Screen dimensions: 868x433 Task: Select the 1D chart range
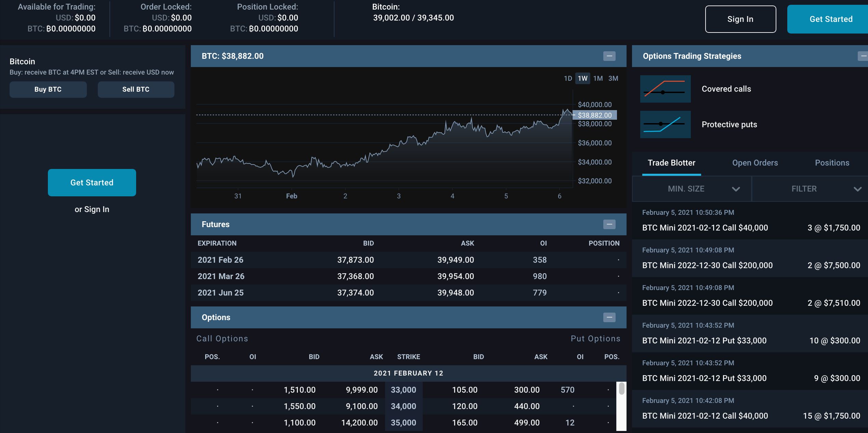coord(568,78)
